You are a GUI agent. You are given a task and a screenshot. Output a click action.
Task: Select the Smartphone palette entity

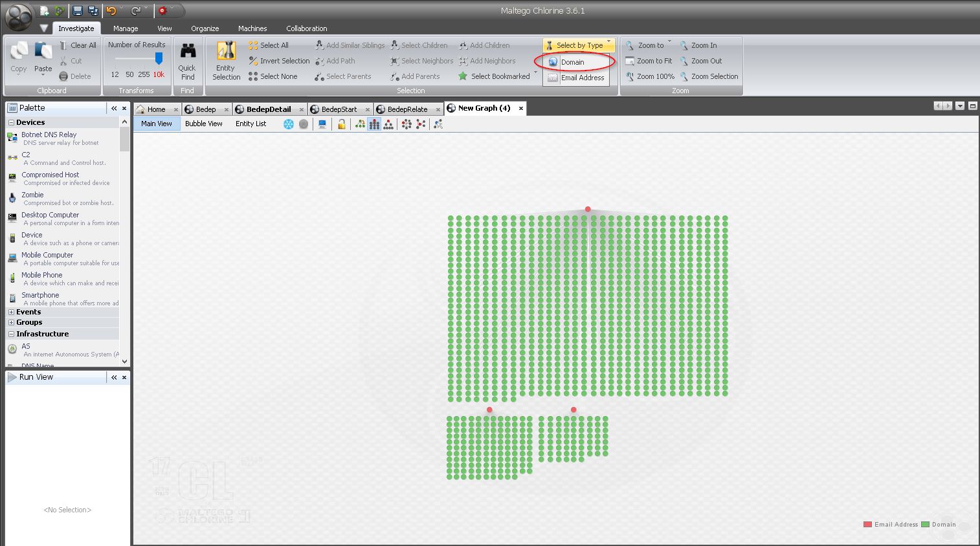click(x=62, y=299)
